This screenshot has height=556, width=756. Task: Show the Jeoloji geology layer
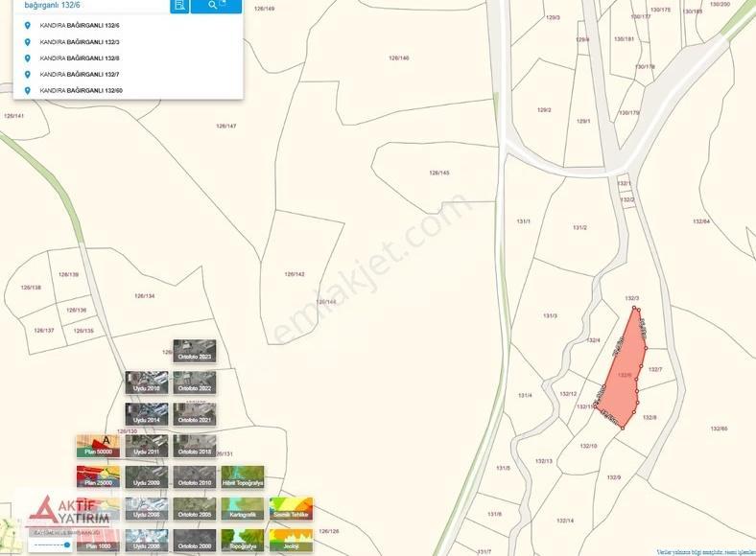pyautogui.click(x=292, y=541)
